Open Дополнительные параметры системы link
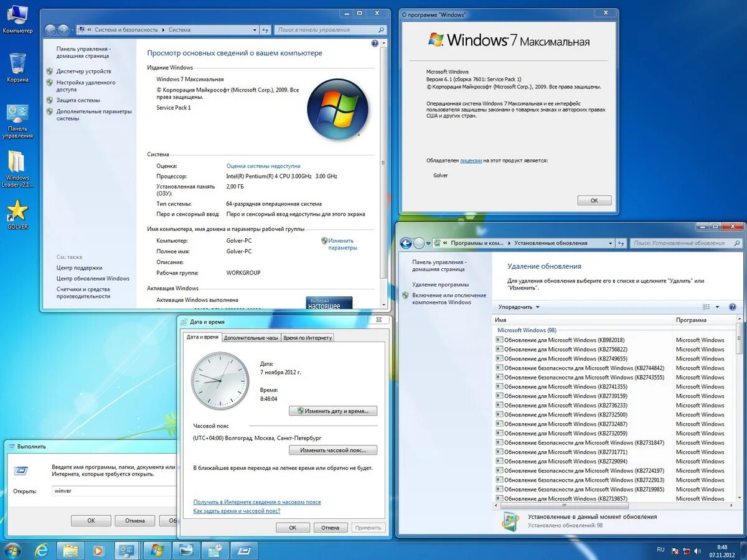This screenshot has height=560, width=747. (94, 115)
